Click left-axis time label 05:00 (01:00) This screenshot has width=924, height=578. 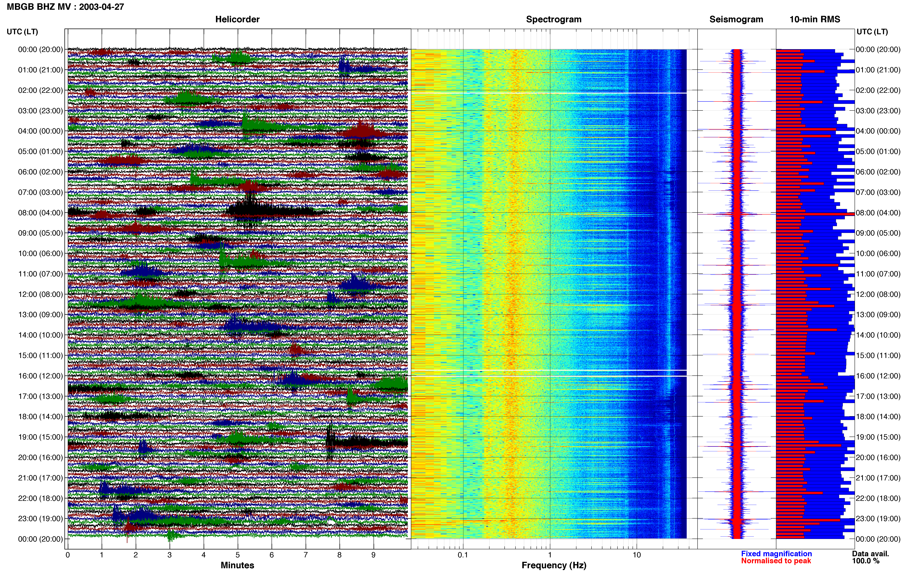point(41,152)
